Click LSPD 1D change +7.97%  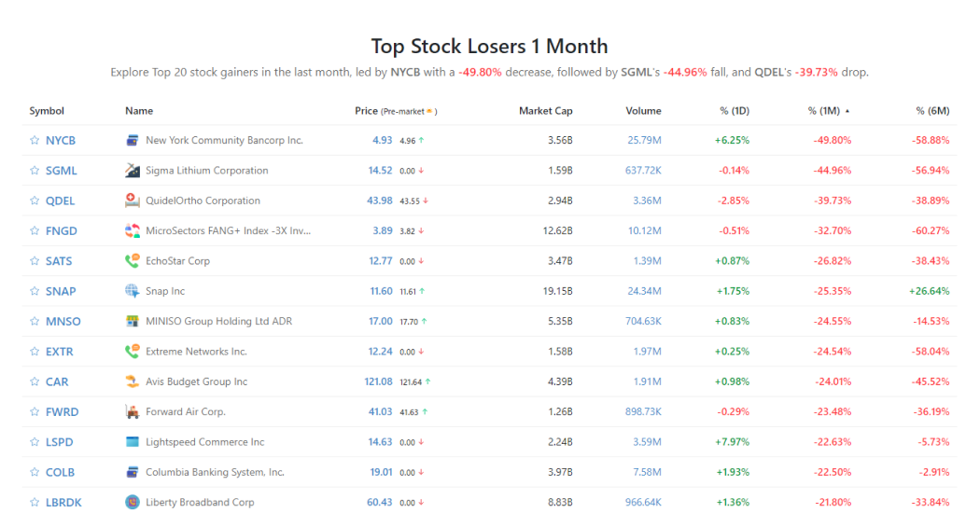(732, 442)
